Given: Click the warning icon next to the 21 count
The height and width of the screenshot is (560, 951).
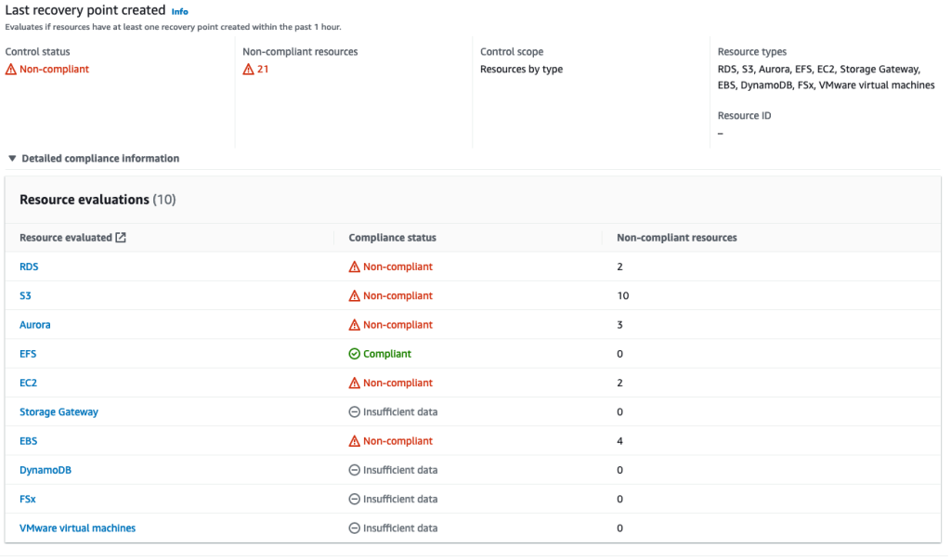Looking at the screenshot, I should 248,69.
